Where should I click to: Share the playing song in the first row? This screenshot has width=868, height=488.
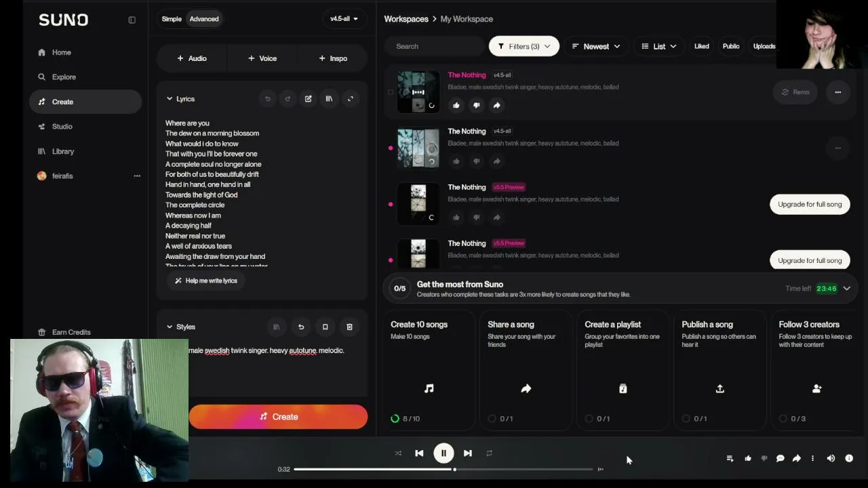click(496, 105)
